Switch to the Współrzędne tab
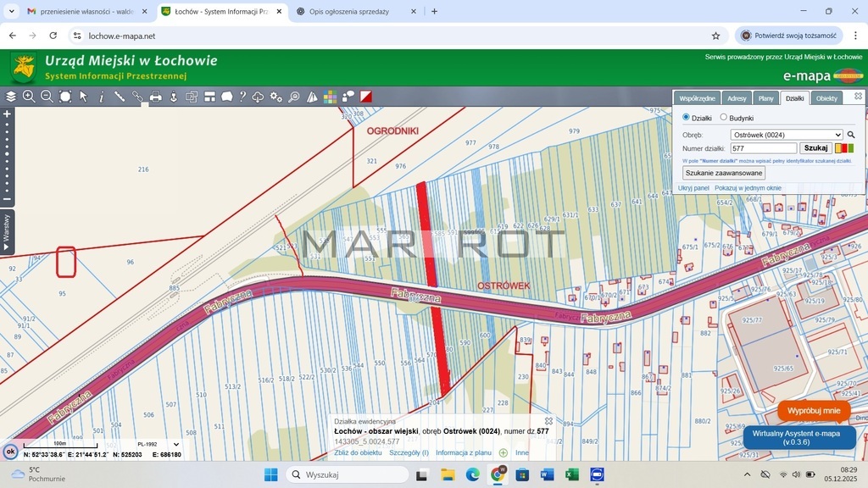 click(x=698, y=98)
